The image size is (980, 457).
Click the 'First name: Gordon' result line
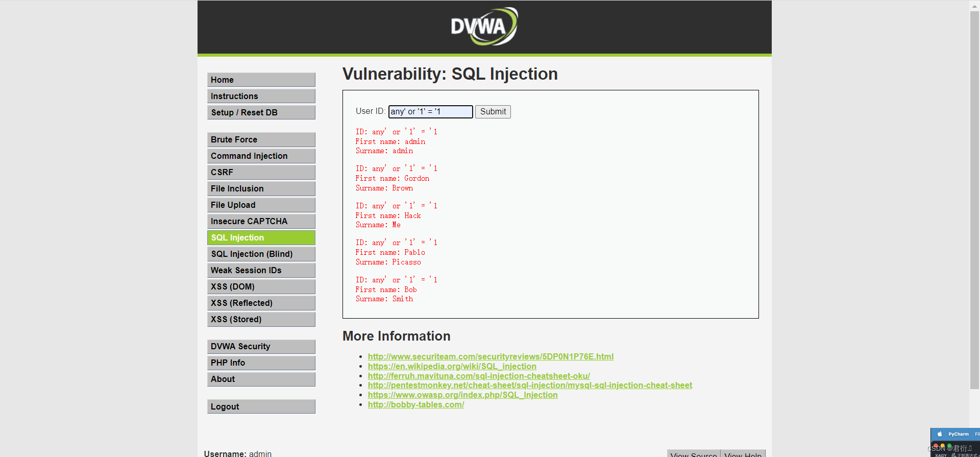click(x=393, y=178)
